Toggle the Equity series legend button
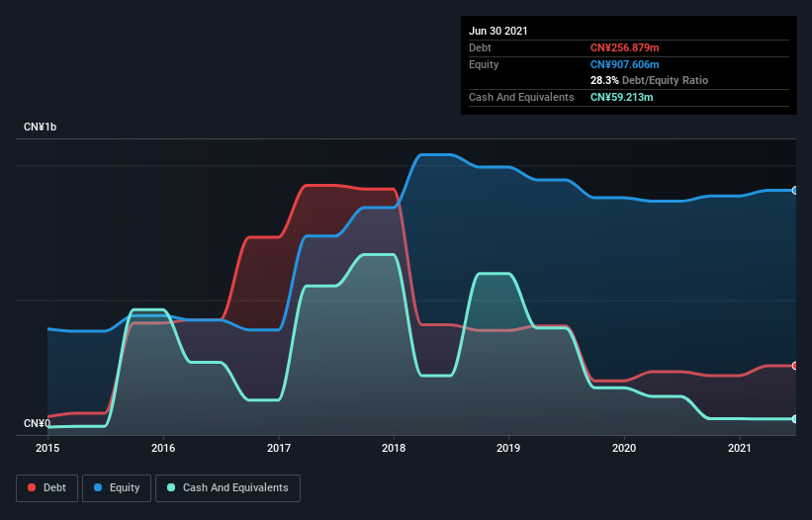The width and height of the screenshot is (812, 520). (117, 488)
